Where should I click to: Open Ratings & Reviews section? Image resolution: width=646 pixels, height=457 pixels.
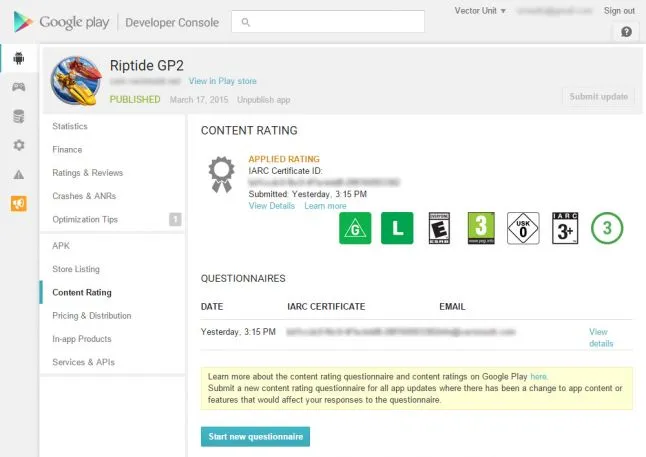pyautogui.click(x=88, y=173)
